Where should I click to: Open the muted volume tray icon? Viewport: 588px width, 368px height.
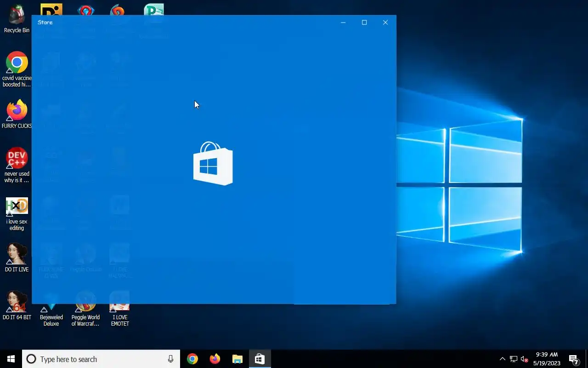pos(524,359)
